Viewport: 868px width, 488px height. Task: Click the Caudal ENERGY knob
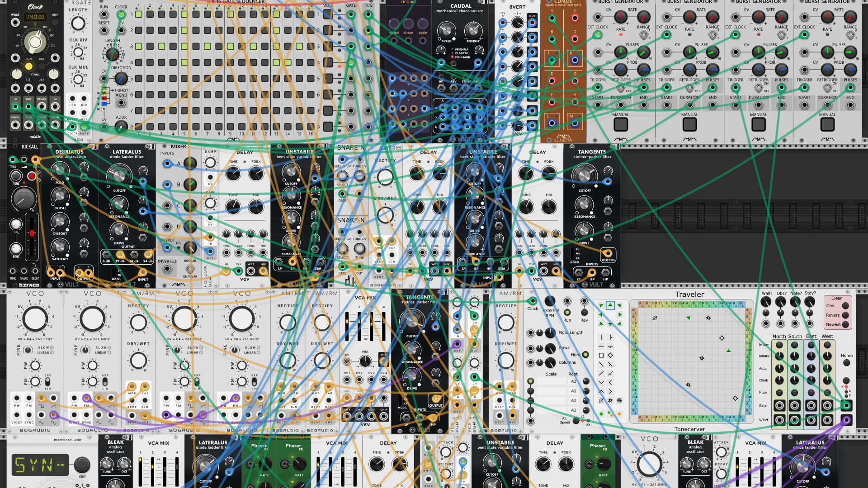(473, 30)
